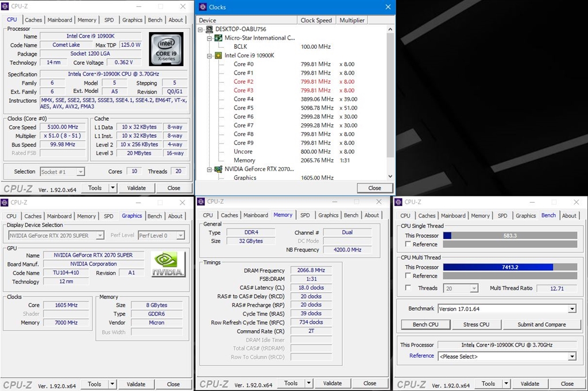Screen dimensions: 588x391
Task: Click Validate in the Memory window
Action: 332,383
